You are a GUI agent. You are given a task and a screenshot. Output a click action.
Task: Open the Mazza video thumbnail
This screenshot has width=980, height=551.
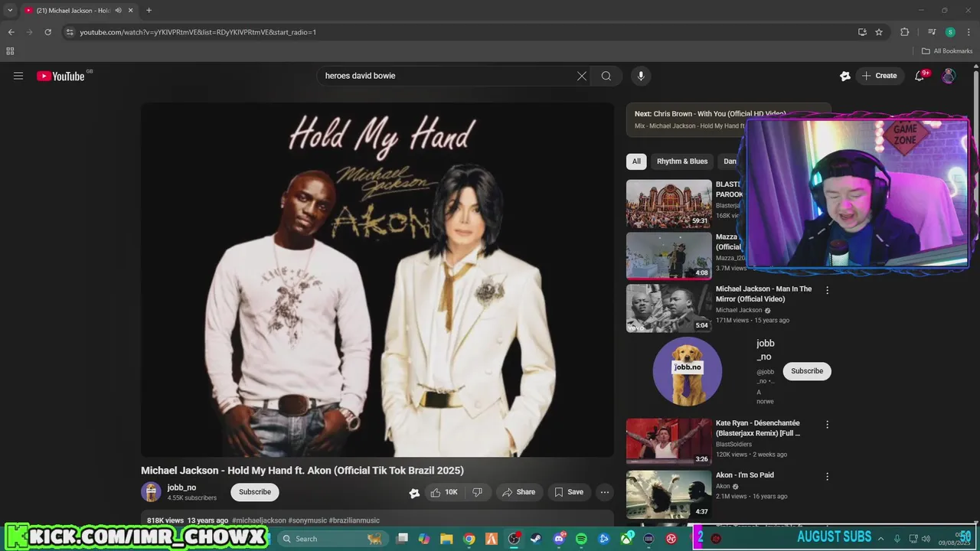[x=669, y=256]
